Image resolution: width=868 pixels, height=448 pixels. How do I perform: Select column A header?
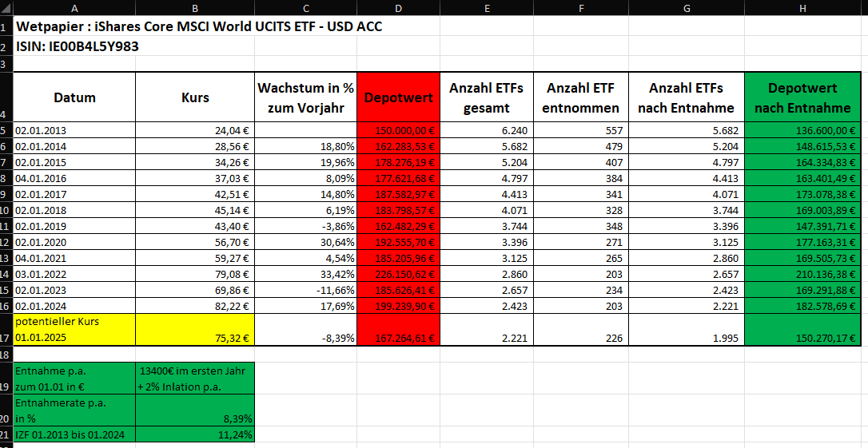(74, 8)
